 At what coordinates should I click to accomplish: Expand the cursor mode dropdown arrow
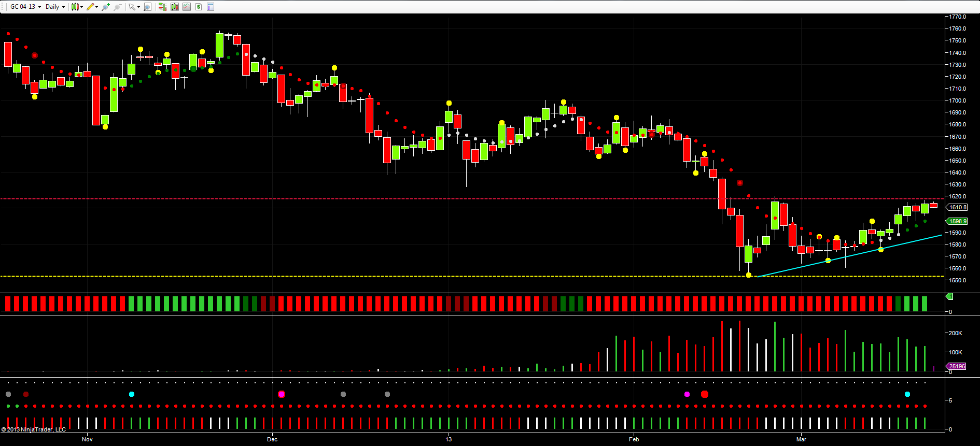pos(138,7)
